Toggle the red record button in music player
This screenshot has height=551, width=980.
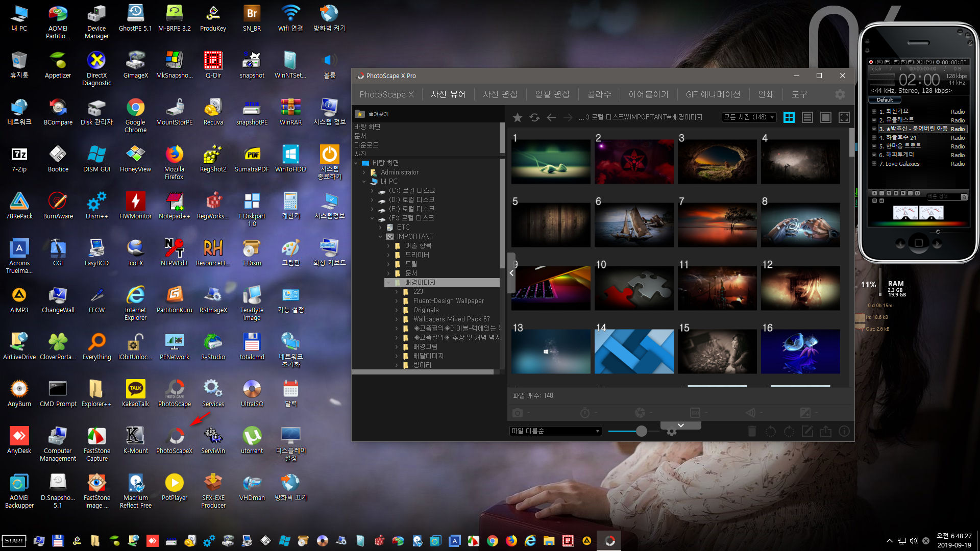pos(871,62)
